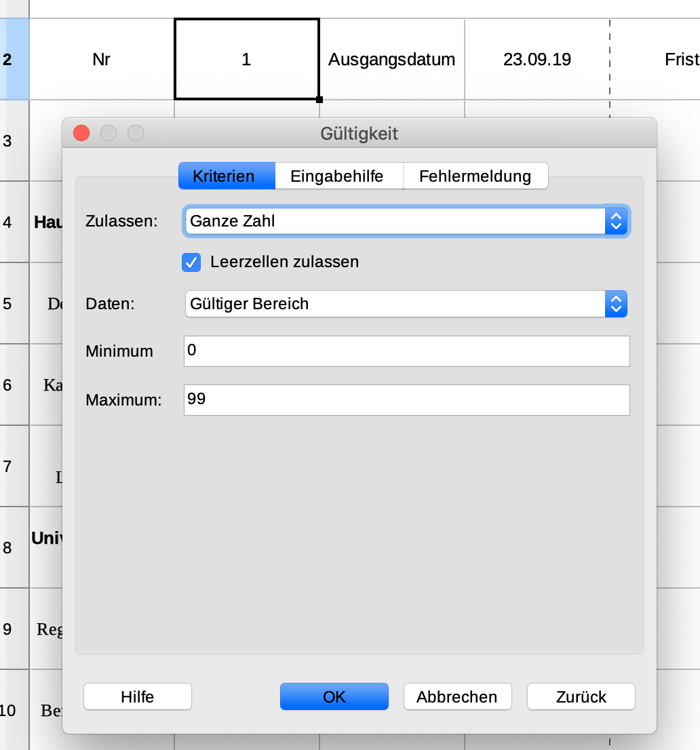Select the Frist cell in row 2

tap(655, 59)
